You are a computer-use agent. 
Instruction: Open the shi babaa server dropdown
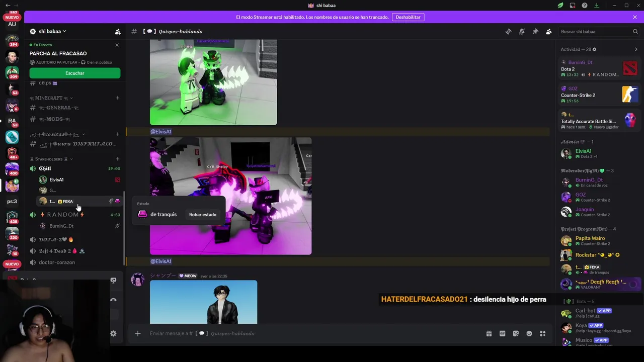52,31
